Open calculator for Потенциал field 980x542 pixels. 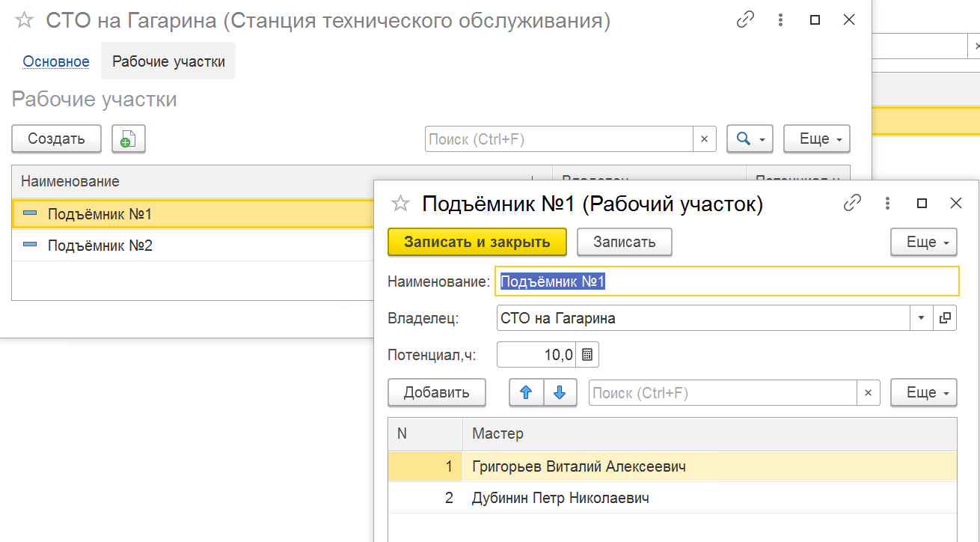587,355
